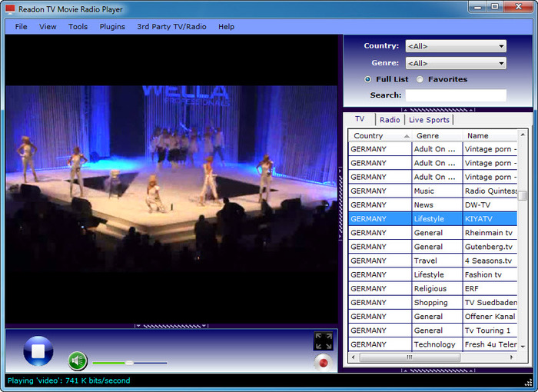
Task: Switch to the Radio tab
Action: click(x=390, y=120)
